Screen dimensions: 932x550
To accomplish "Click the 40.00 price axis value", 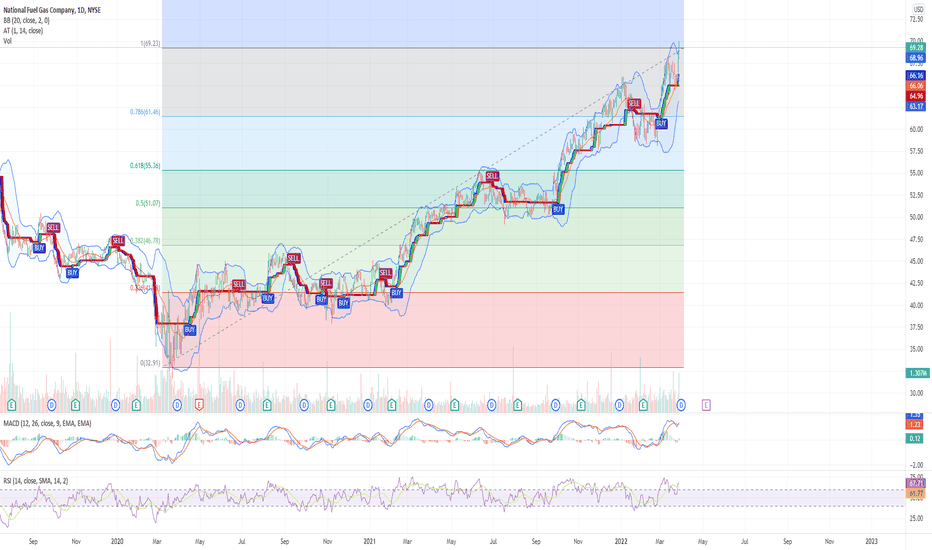I will (916, 305).
